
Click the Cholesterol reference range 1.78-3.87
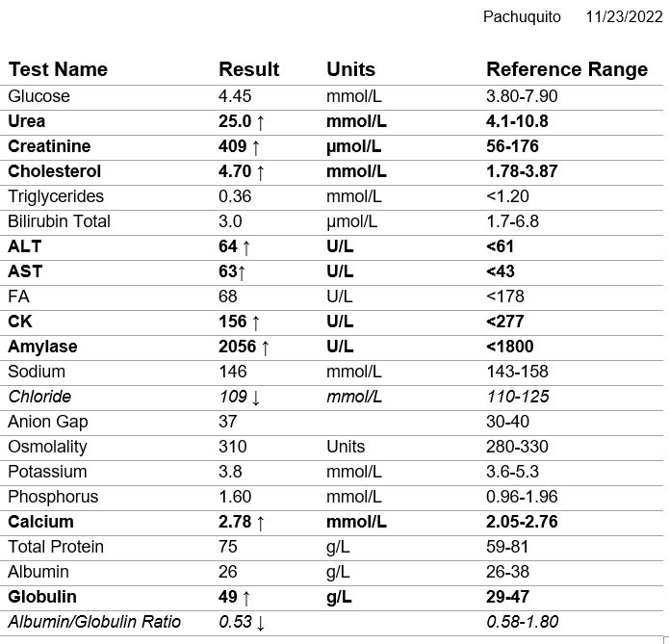click(522, 171)
